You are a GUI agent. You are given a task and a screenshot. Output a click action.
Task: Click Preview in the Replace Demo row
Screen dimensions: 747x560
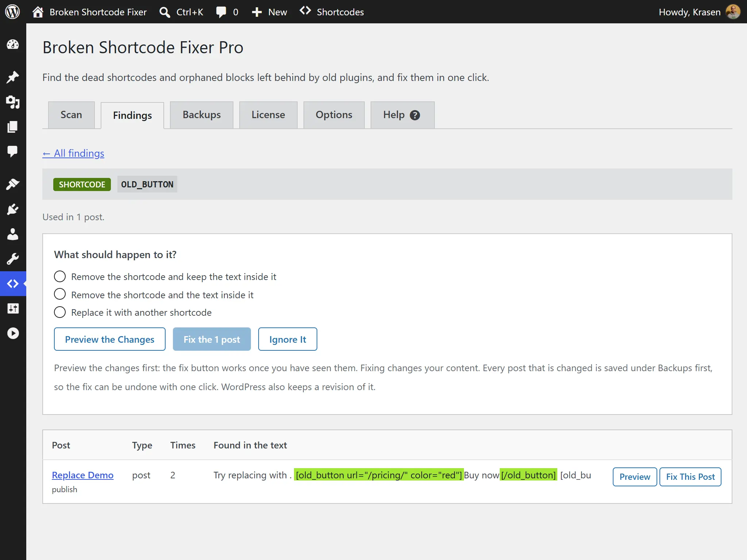635,477
